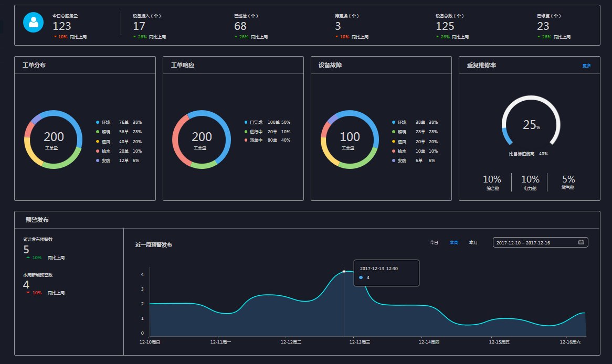Select the 本周 time filter
612x364 pixels.
[x=454, y=242]
